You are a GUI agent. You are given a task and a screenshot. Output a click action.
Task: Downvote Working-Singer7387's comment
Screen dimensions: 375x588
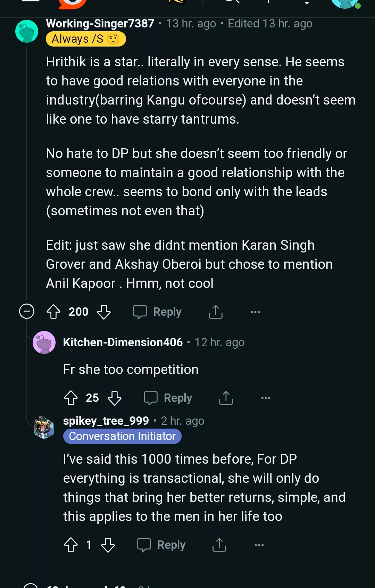(104, 312)
